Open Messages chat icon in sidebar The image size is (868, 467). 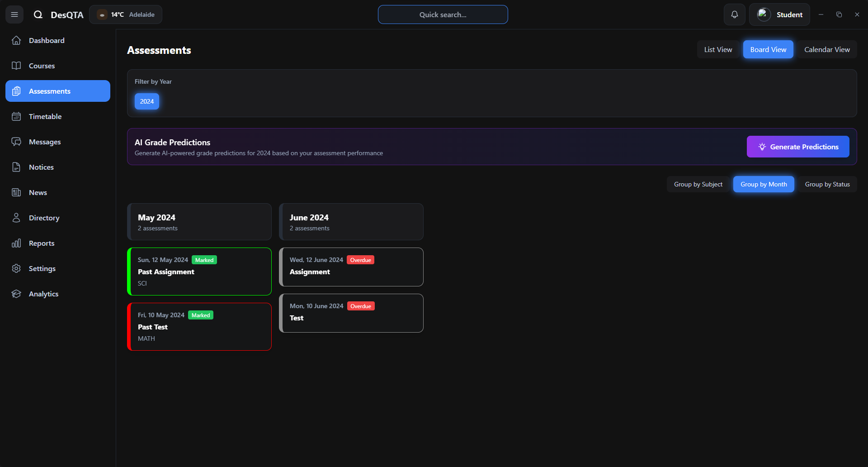coord(16,142)
